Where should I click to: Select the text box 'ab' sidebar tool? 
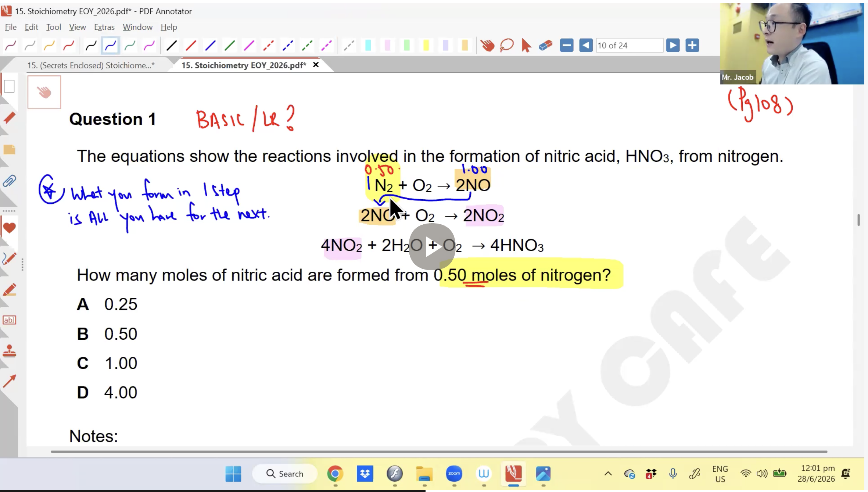click(x=9, y=320)
